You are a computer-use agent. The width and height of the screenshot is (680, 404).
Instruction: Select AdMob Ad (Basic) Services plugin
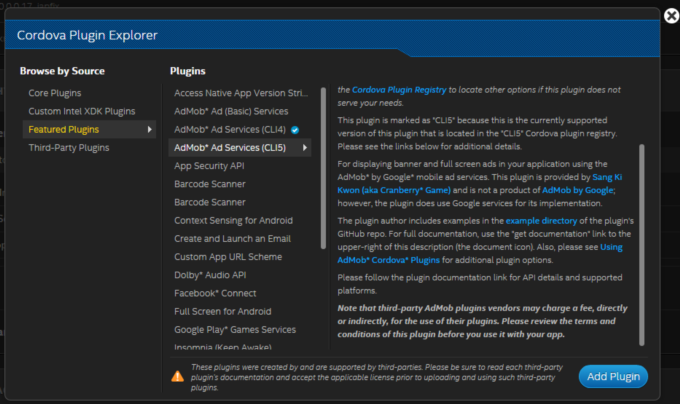(231, 111)
